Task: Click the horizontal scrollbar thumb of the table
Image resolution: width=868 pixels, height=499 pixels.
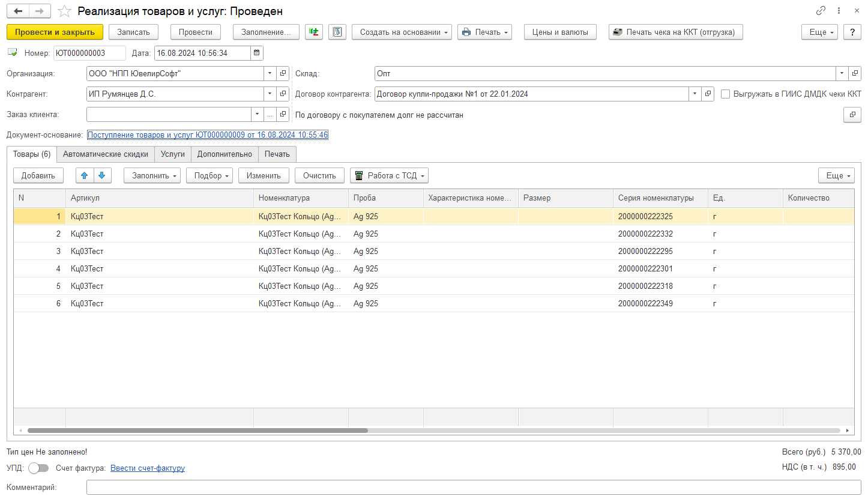Action: tap(197, 431)
